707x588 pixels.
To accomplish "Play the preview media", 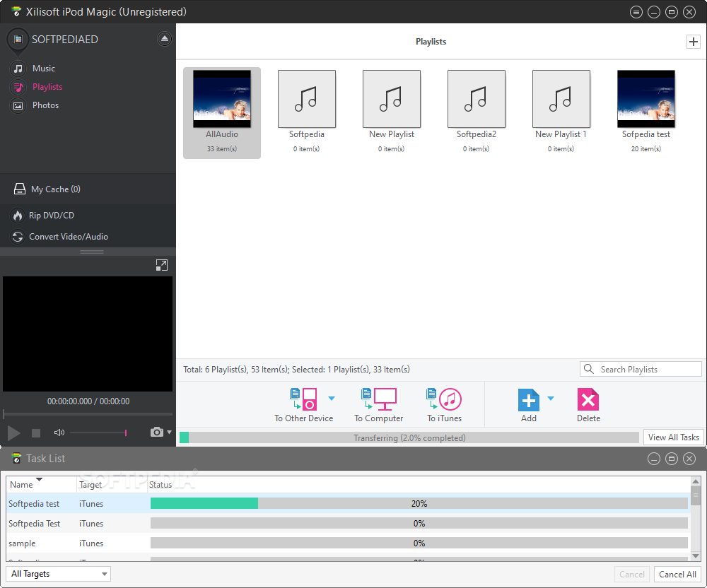I will [13, 433].
